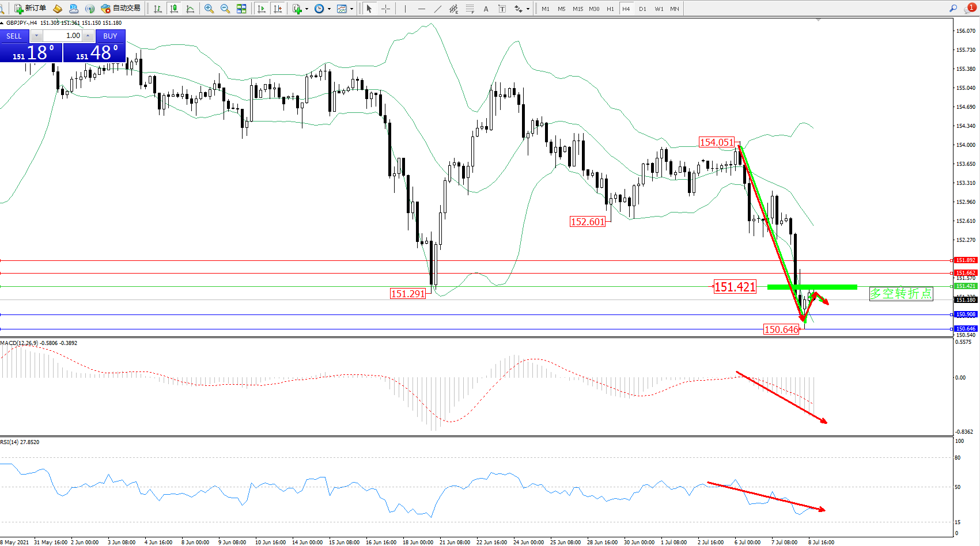
Task: Tile windows with the grid icon
Action: (241, 9)
